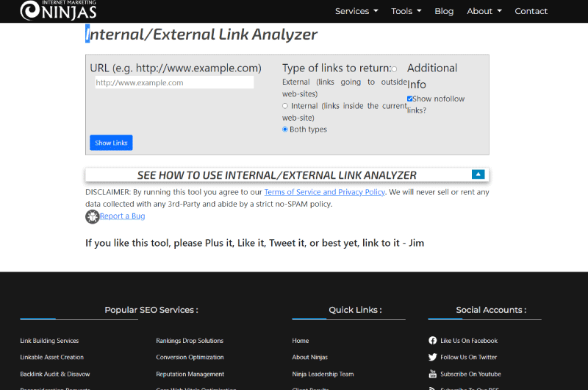Image resolution: width=588 pixels, height=390 pixels.
Task: Click the Twitter bird icon in footer
Action: click(x=433, y=357)
